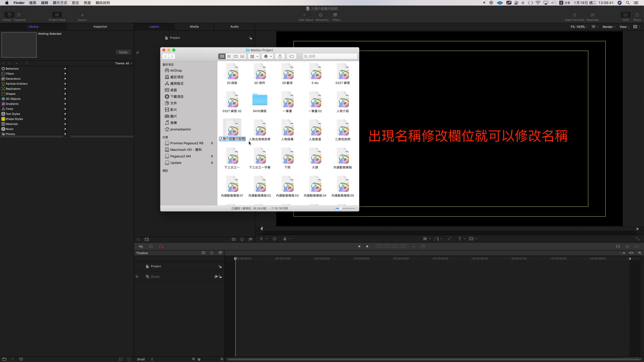Open the Theme: All dropdown
Screen dimensions: 644x362
click(124, 63)
